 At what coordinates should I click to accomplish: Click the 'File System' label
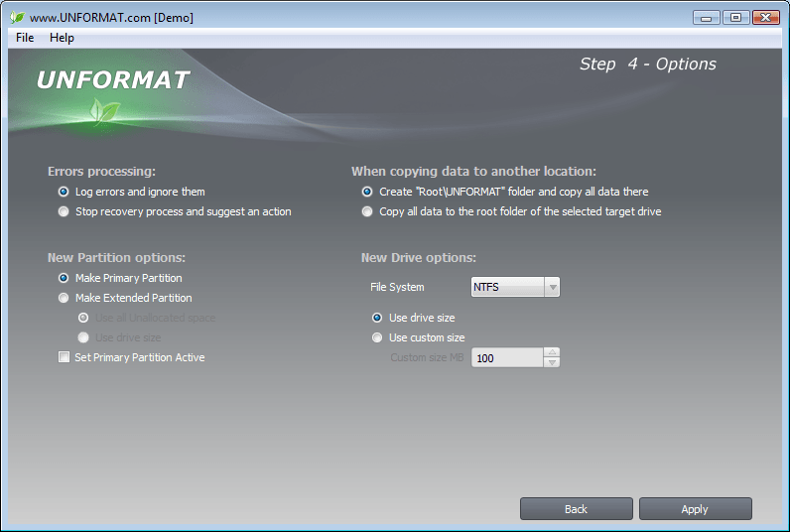(397, 287)
